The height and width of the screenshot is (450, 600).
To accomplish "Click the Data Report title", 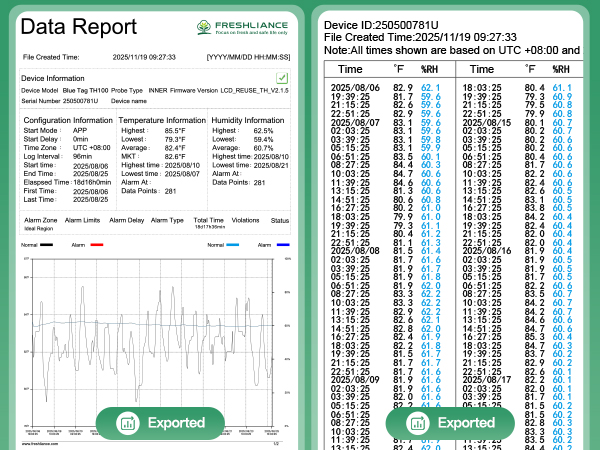I will (79, 27).
